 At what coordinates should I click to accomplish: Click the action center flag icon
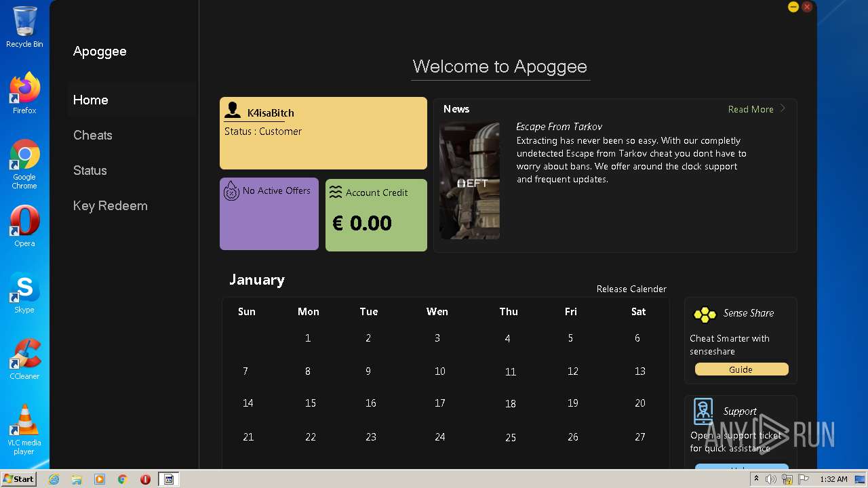[804, 479]
